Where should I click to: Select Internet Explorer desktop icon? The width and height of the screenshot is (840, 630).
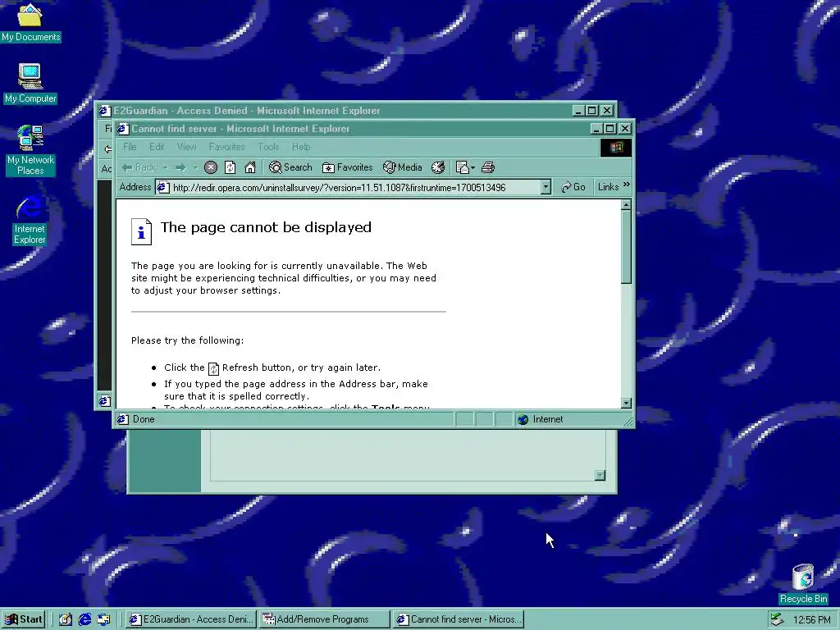point(30,220)
